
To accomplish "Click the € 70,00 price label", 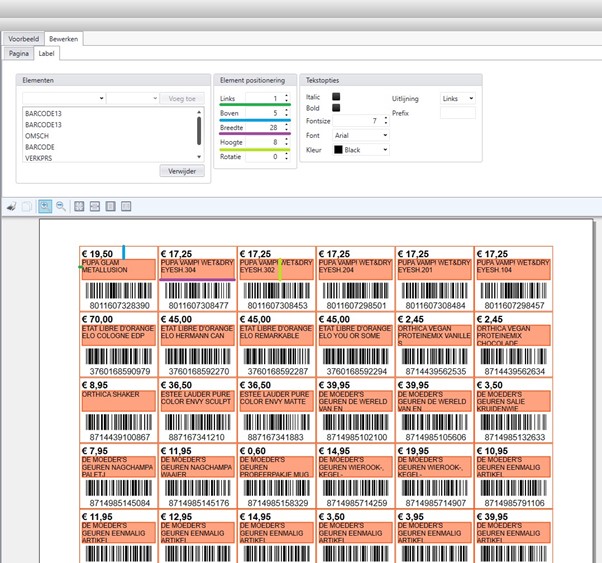I will [x=97, y=320].
